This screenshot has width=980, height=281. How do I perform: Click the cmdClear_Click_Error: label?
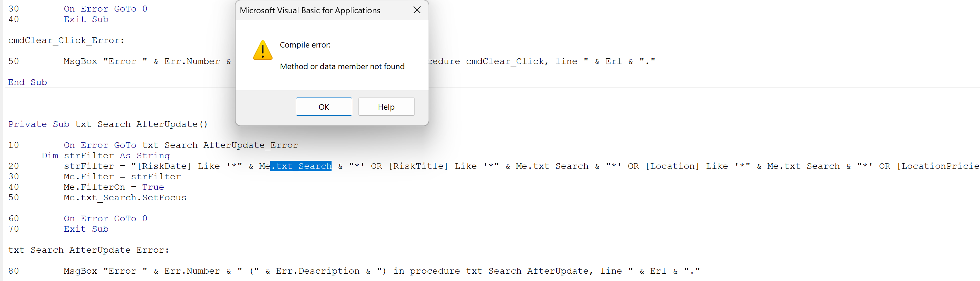click(x=66, y=40)
